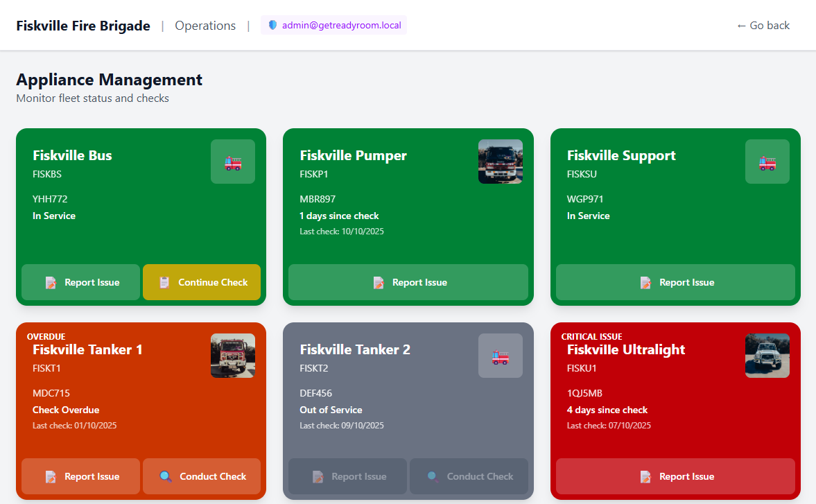This screenshot has height=504, width=816.
Task: Open the Fiskville Ultralight vehicle photo
Action: 767,356
